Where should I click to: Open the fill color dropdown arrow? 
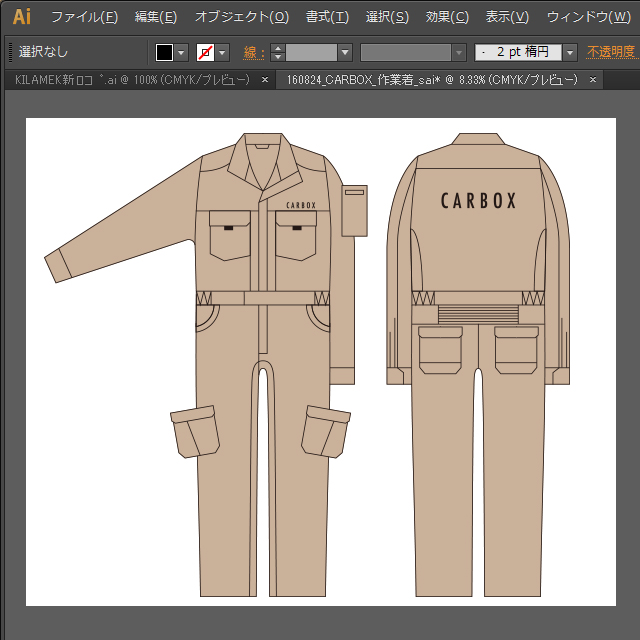tap(182, 52)
